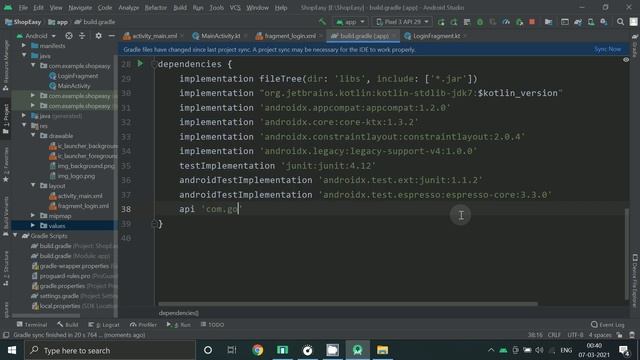Click the Windows Start button
Viewport: 640px width, 360px height.
click(x=12, y=350)
